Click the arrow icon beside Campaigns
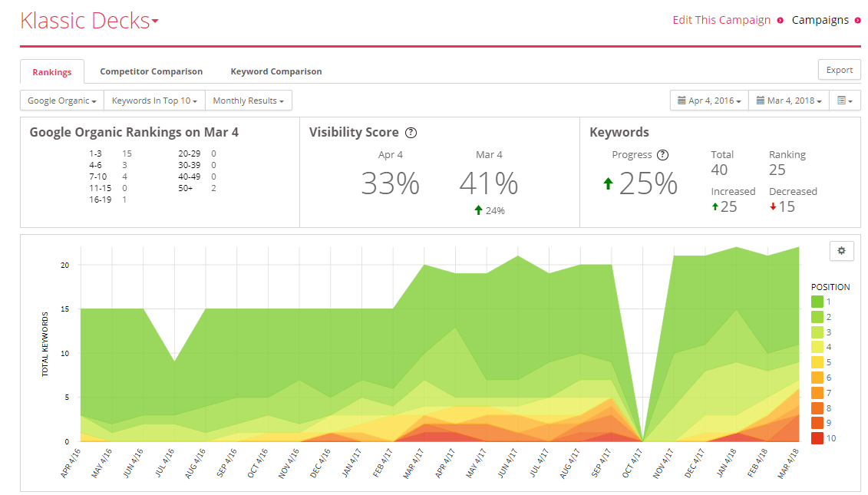The width and height of the screenshot is (868, 495). tap(857, 21)
